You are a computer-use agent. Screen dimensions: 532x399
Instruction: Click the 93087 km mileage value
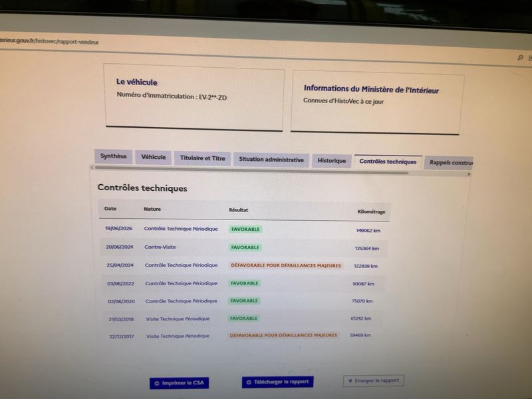[x=363, y=284]
